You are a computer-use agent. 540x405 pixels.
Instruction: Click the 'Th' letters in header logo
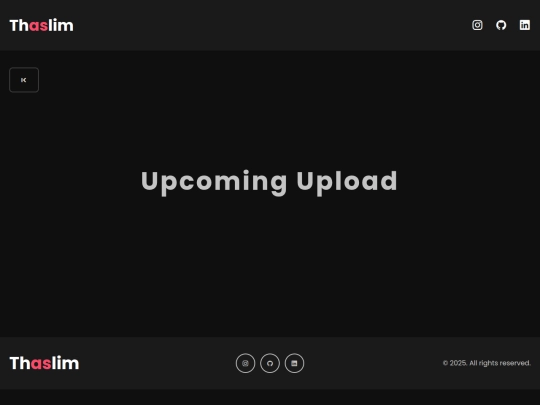pyautogui.click(x=19, y=25)
